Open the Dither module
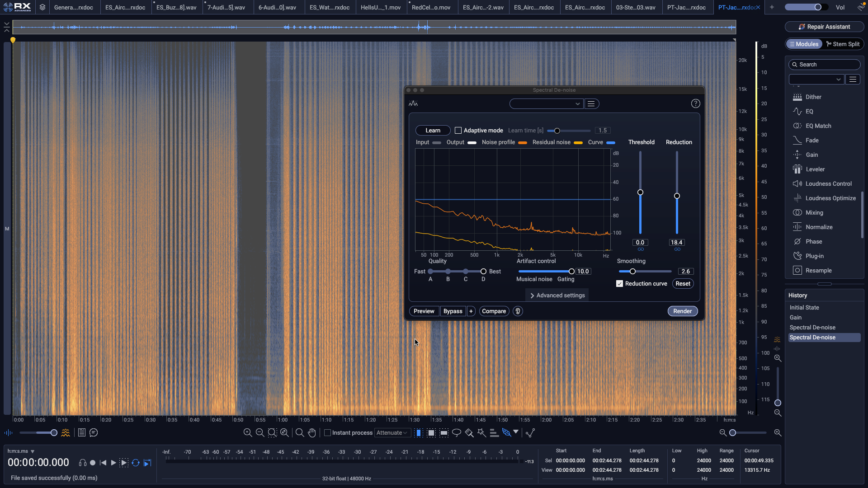Image resolution: width=868 pixels, height=488 pixels. 813,97
